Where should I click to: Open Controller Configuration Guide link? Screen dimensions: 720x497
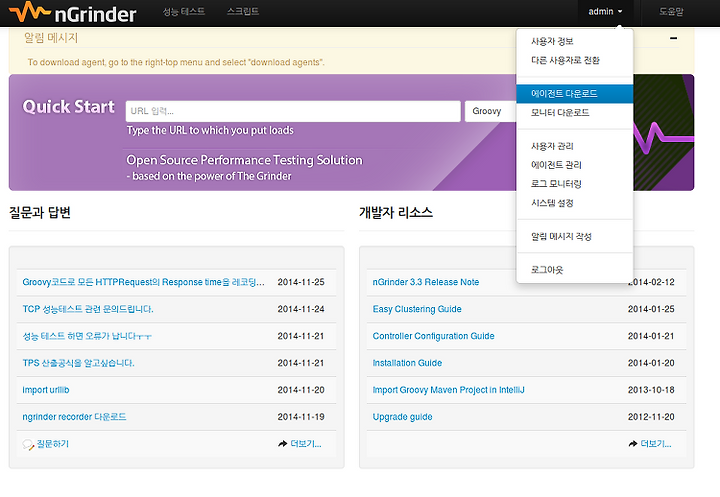433,336
